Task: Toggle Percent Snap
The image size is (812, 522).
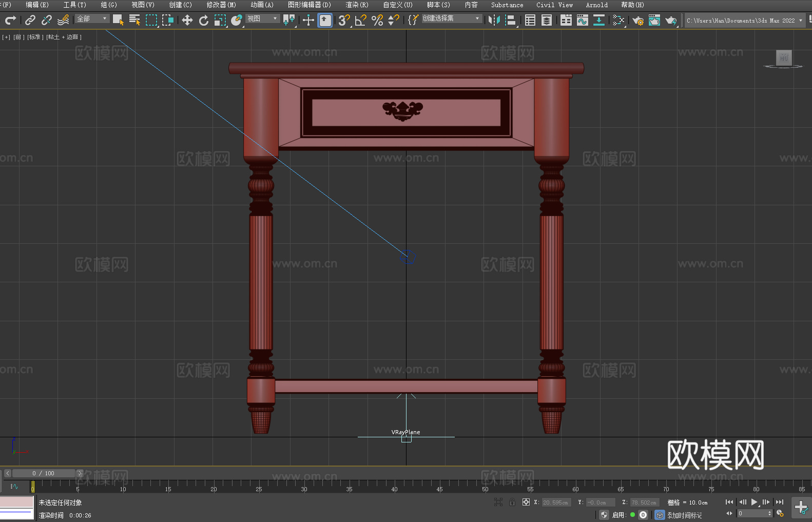Action: pyautogui.click(x=377, y=20)
